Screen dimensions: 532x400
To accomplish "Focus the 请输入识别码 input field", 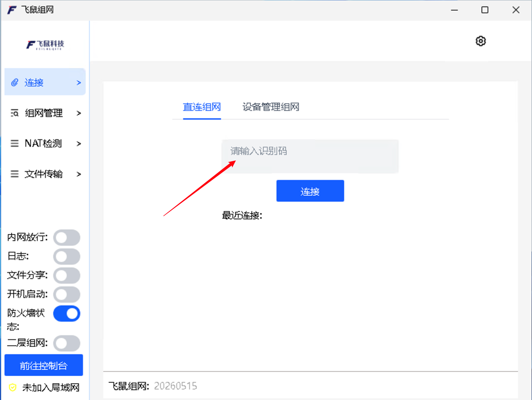I will (310, 156).
